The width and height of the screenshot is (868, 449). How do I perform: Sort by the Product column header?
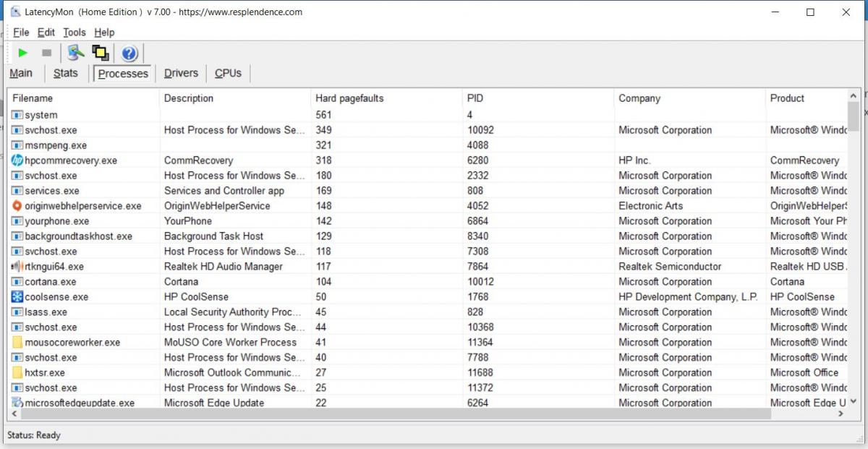click(806, 98)
